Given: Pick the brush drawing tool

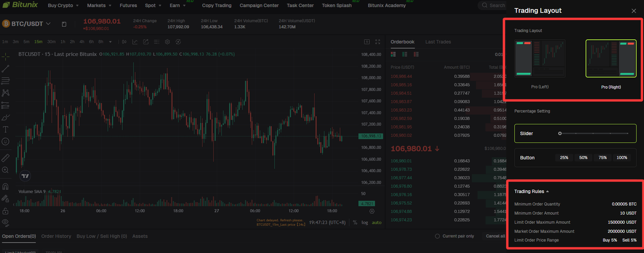Looking at the screenshot, I should (x=6, y=117).
